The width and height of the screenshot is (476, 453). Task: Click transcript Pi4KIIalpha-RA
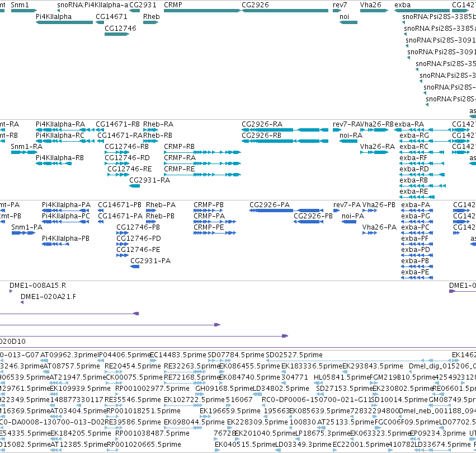pos(60,124)
